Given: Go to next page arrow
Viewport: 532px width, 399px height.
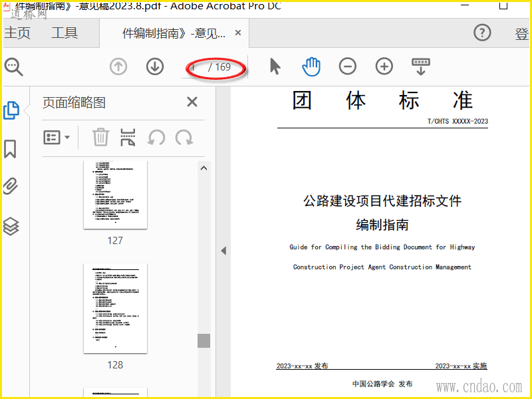Looking at the screenshot, I should pos(155,66).
